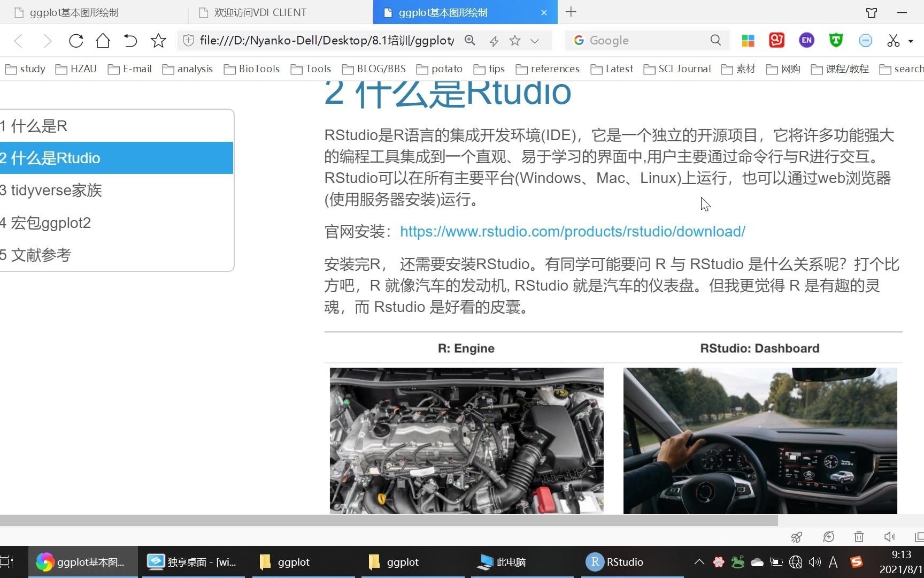Expand the address bar history chevron
The width and height of the screenshot is (924, 578).
click(x=535, y=41)
